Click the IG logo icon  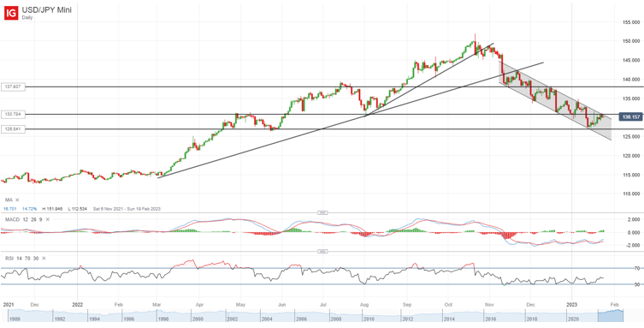11,13
